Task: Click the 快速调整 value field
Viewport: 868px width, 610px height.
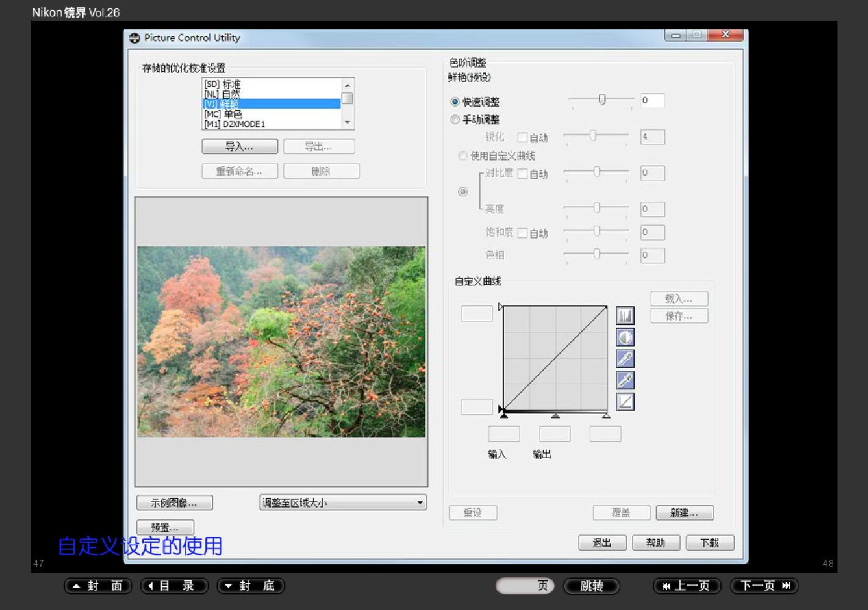Action: click(x=653, y=101)
